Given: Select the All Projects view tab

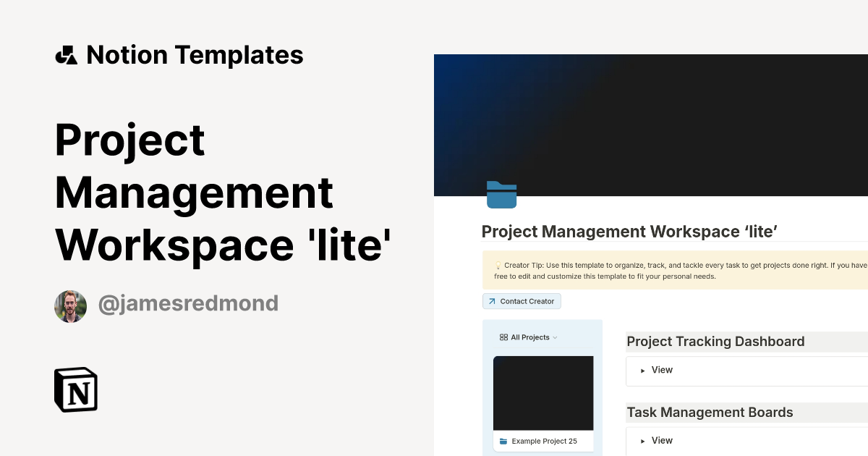Looking at the screenshot, I should pos(527,337).
